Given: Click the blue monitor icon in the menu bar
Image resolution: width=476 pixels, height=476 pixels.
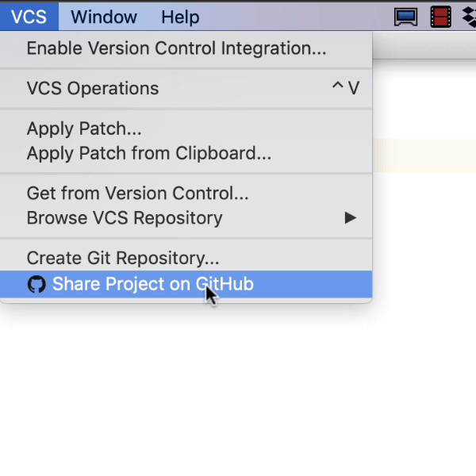Looking at the screenshot, I should [406, 17].
